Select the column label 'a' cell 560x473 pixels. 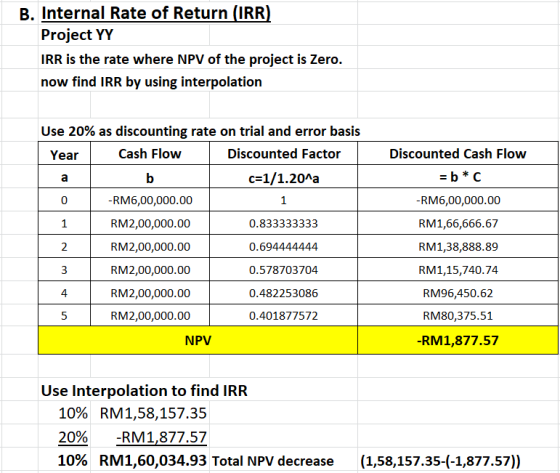(64, 177)
